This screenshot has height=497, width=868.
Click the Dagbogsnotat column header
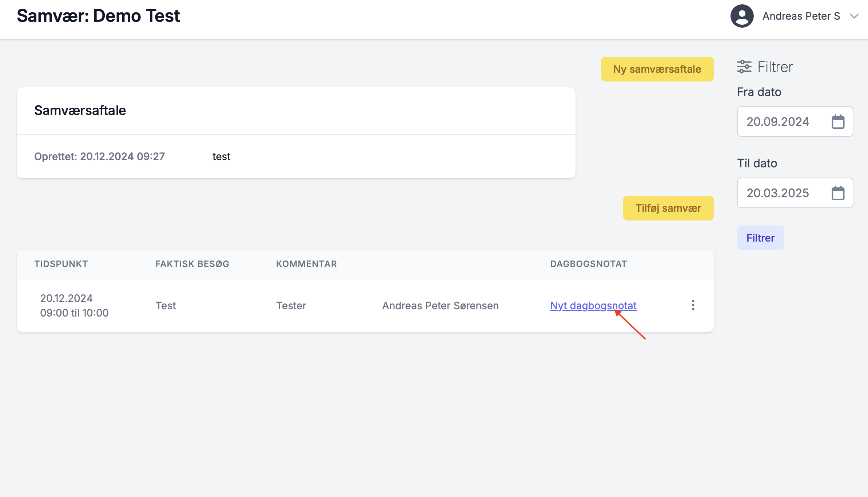point(588,264)
